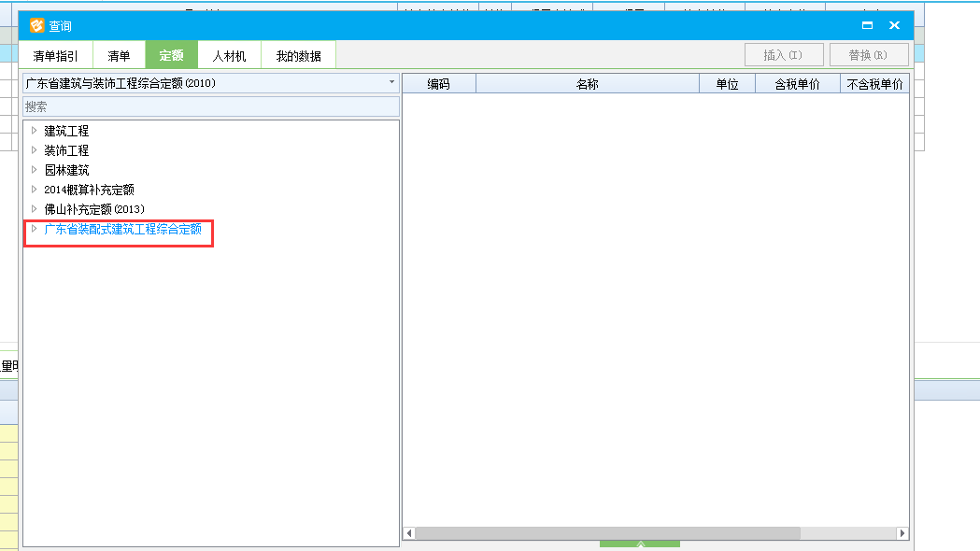Viewport: 980px width, 551px height.
Task: Expand the 装饰工程 tree node
Action: point(34,150)
